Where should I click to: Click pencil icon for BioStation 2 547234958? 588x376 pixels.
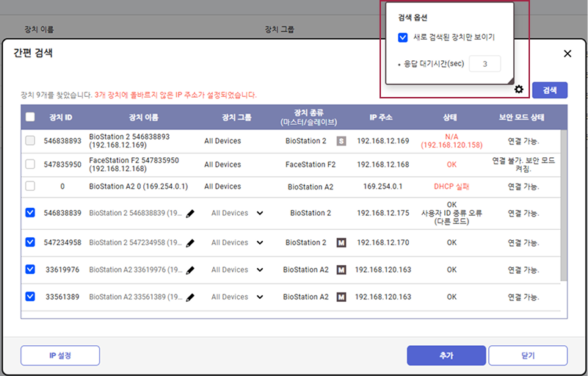pyautogui.click(x=190, y=243)
